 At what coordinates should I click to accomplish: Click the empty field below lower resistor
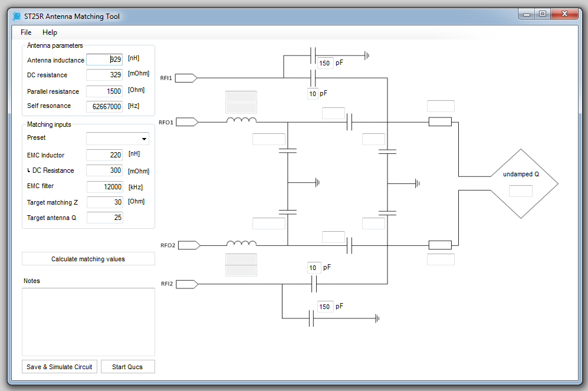pos(441,259)
